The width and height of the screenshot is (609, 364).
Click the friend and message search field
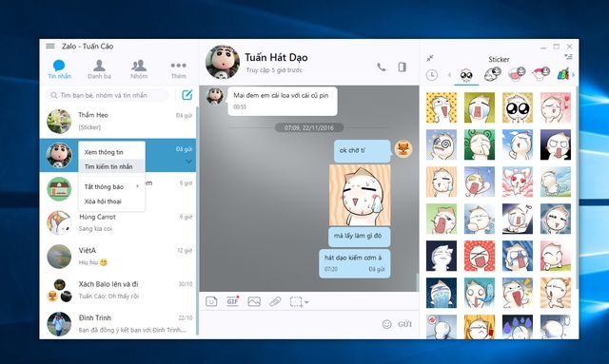click(x=108, y=95)
